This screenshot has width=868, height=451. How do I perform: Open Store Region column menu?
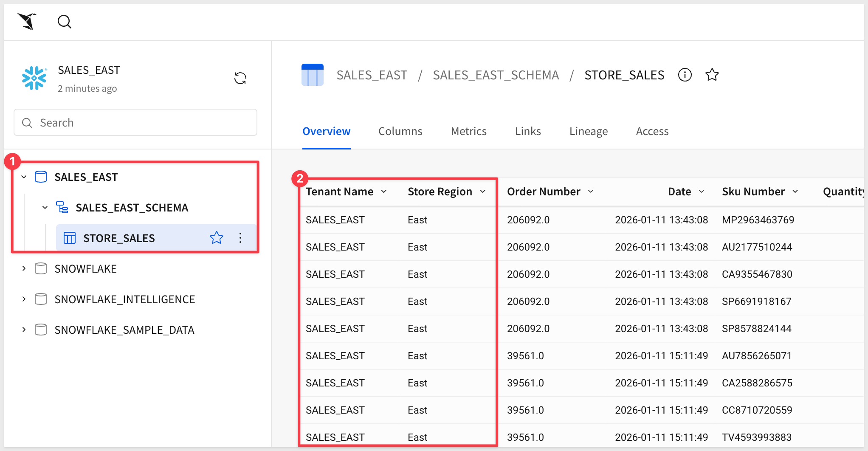tap(483, 192)
